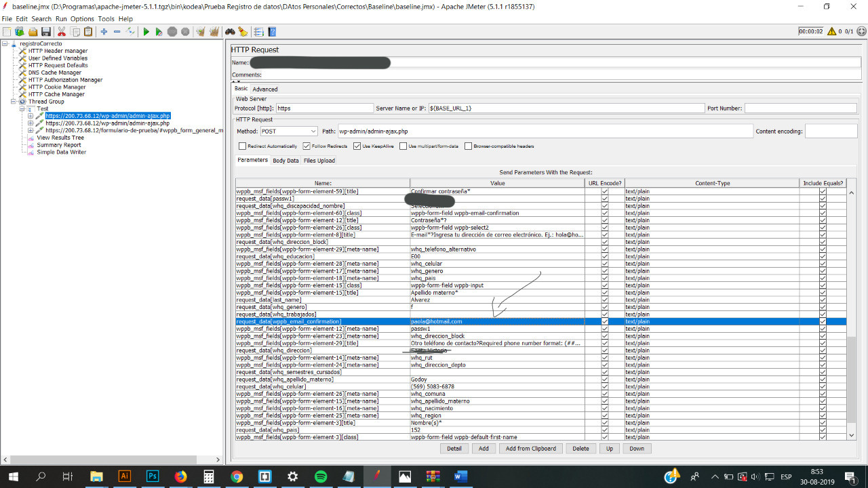This screenshot has width=868, height=488.
Task: Open the Options menu
Action: click(x=82, y=19)
